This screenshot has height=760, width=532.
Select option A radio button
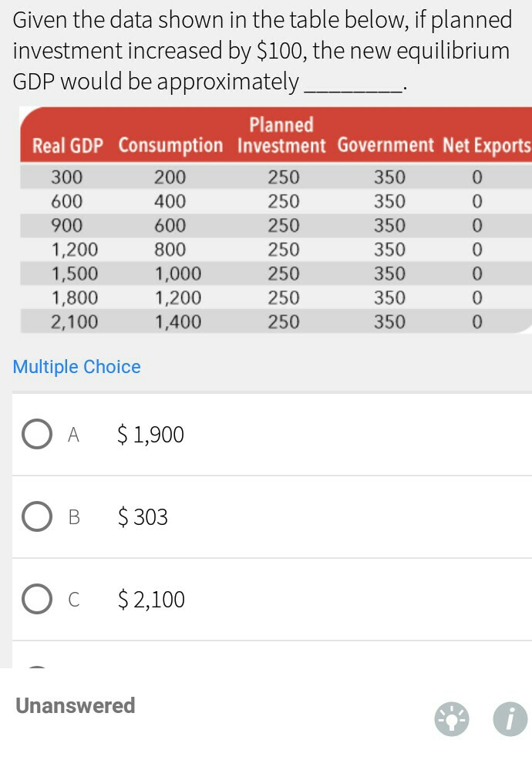pos(37,434)
